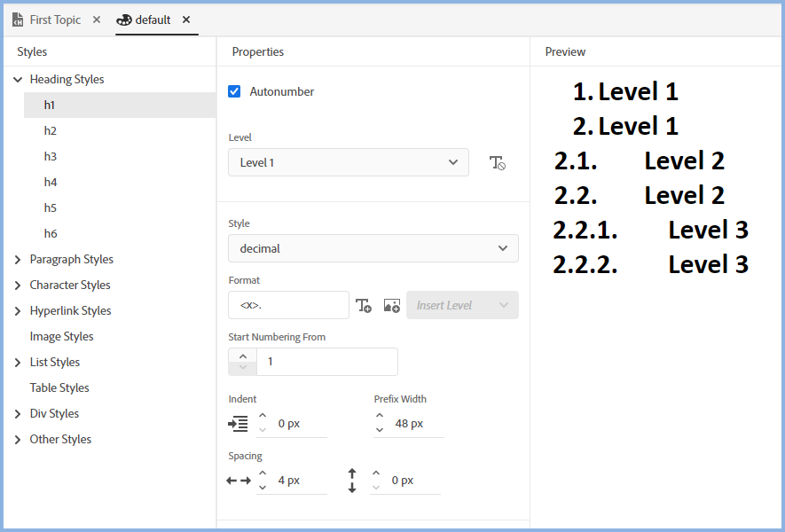Viewport: 785px width, 532px height.
Task: Open the decimal Style dropdown
Action: pos(373,249)
